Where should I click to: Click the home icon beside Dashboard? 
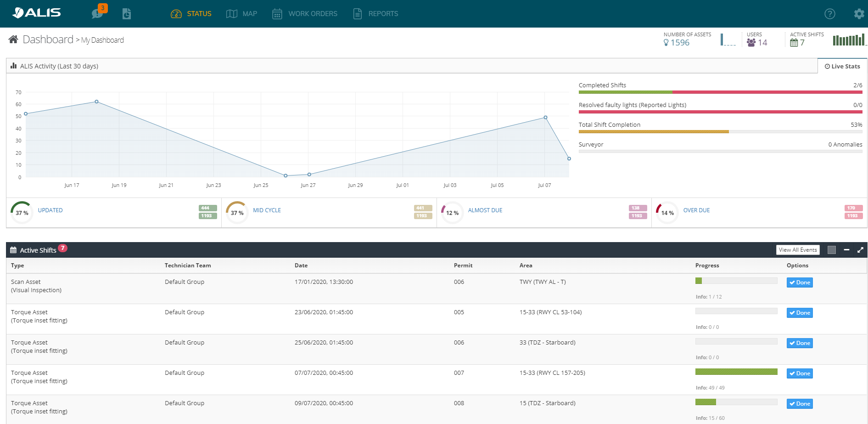13,40
